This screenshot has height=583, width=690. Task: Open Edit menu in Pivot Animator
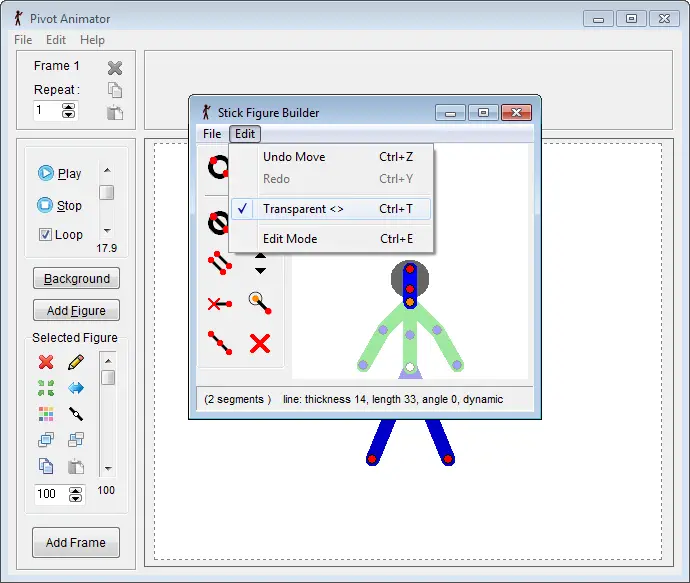(x=56, y=40)
